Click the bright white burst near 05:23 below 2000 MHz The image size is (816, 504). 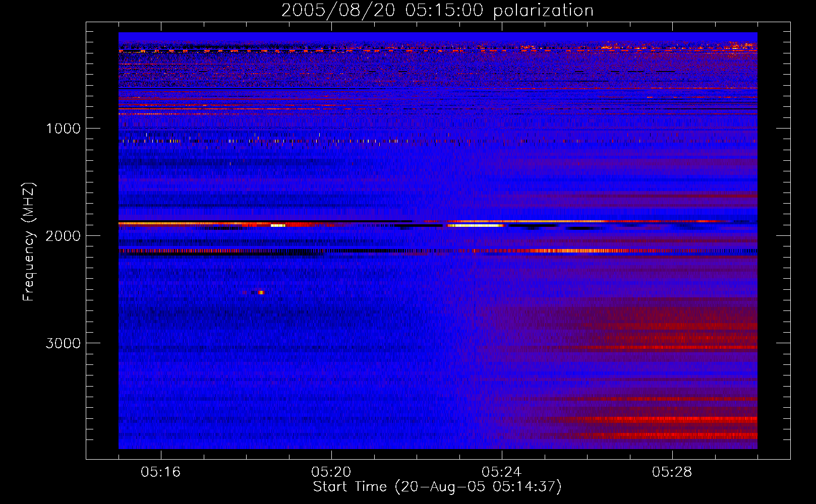[x=476, y=225]
